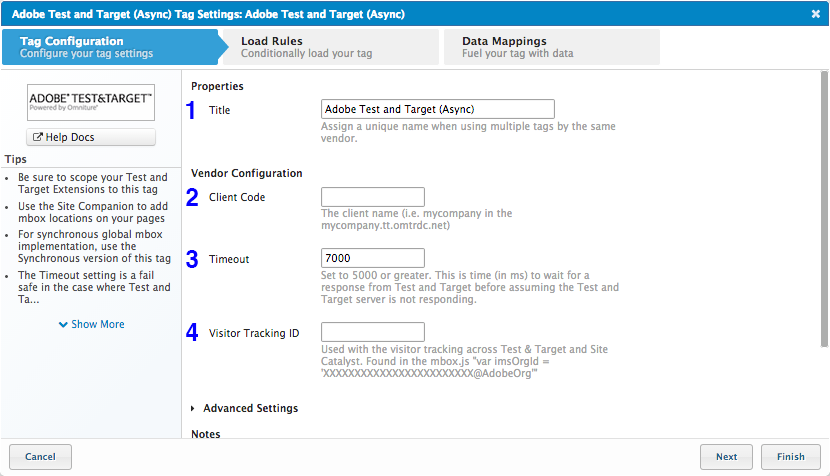Open the Data Mappings tab
830x476 pixels.
click(x=549, y=47)
